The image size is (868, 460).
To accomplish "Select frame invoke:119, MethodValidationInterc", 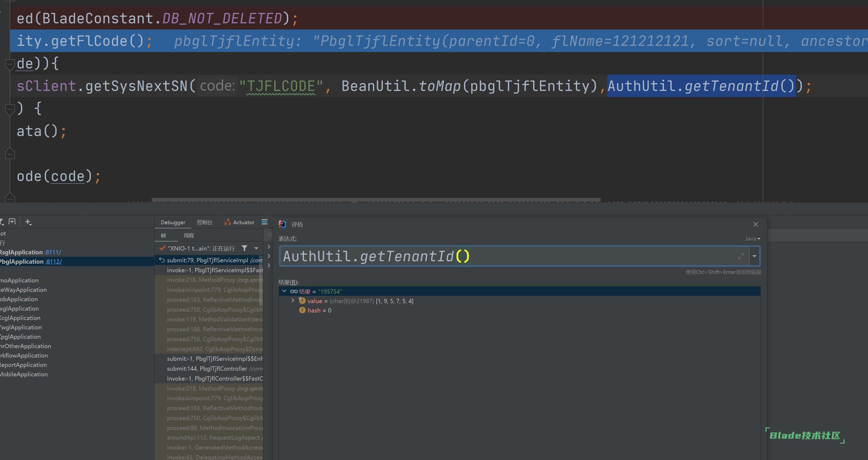I will tap(209, 319).
